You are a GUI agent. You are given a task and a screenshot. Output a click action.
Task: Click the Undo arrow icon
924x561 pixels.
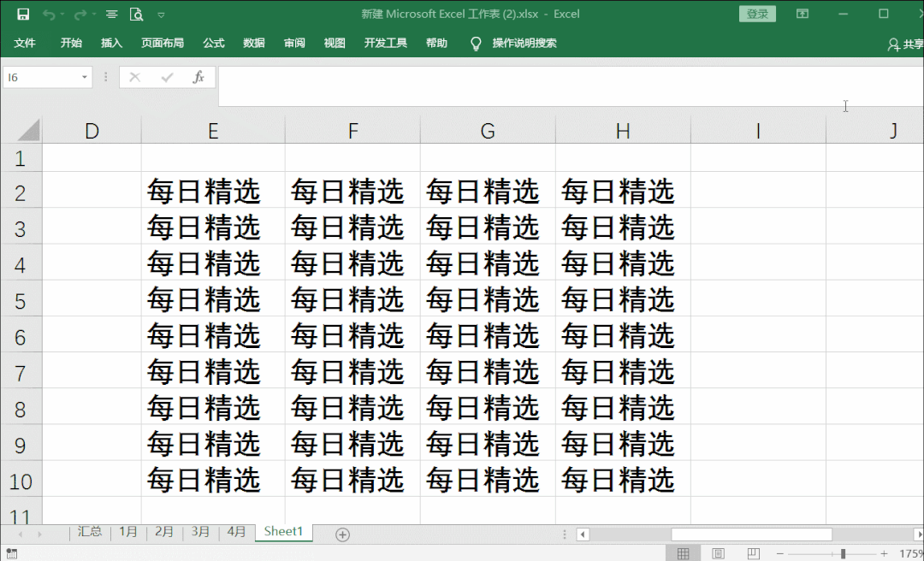click(x=48, y=15)
